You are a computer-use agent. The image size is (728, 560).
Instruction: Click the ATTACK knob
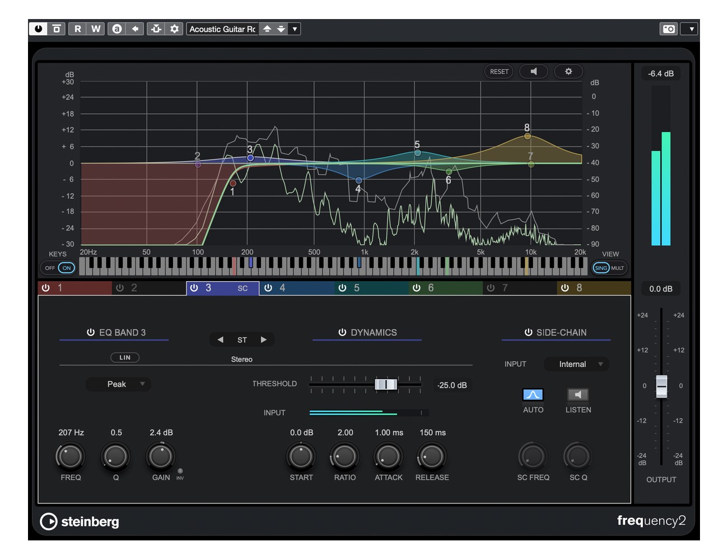pos(388,456)
